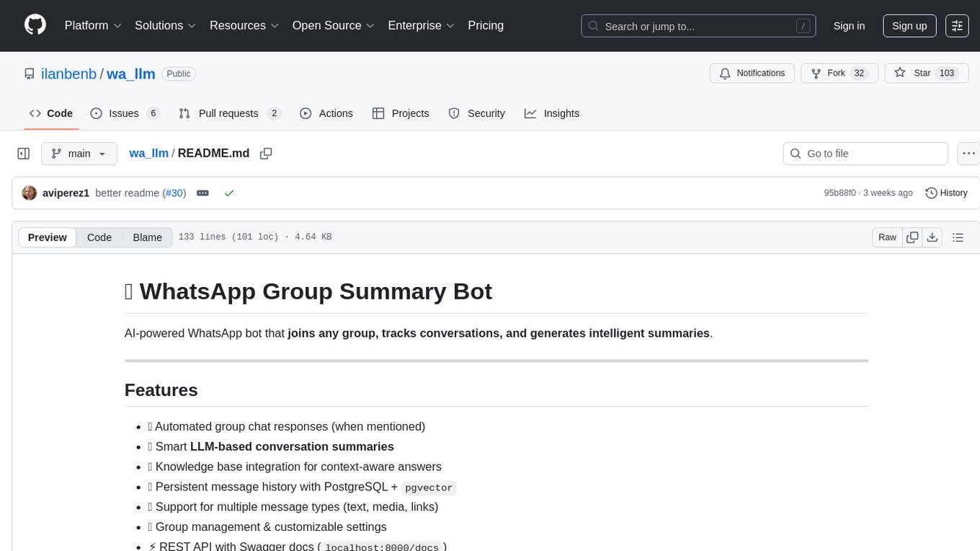Open the wa_llm repository link in header
This screenshot has height=551, width=980.
tap(131, 74)
